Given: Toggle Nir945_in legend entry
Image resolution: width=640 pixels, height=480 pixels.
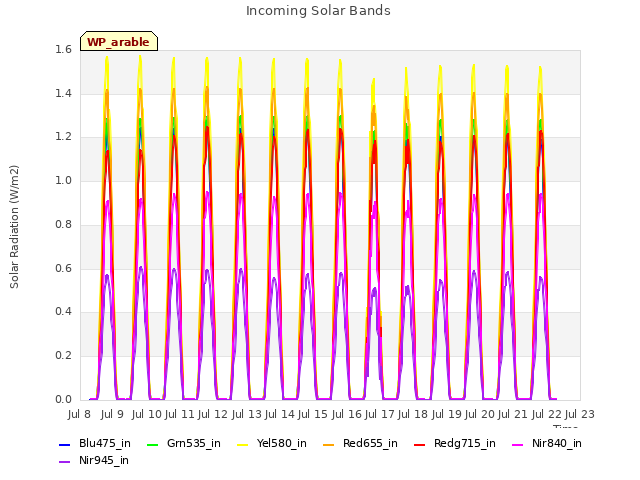Looking at the screenshot, I should 94,461.
